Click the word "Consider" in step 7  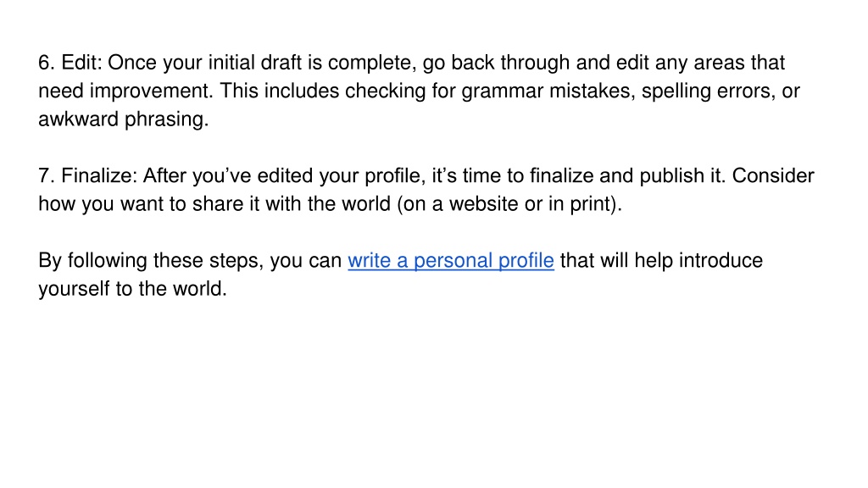[773, 176]
